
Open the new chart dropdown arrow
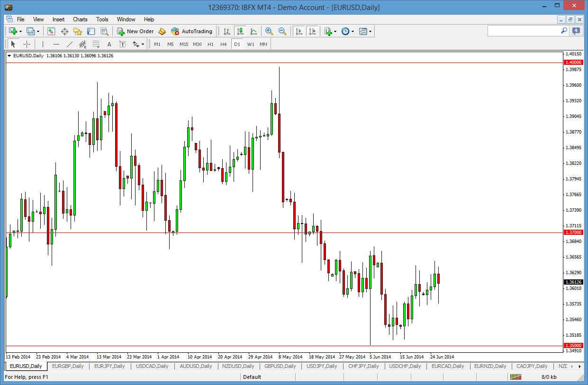tap(19, 31)
